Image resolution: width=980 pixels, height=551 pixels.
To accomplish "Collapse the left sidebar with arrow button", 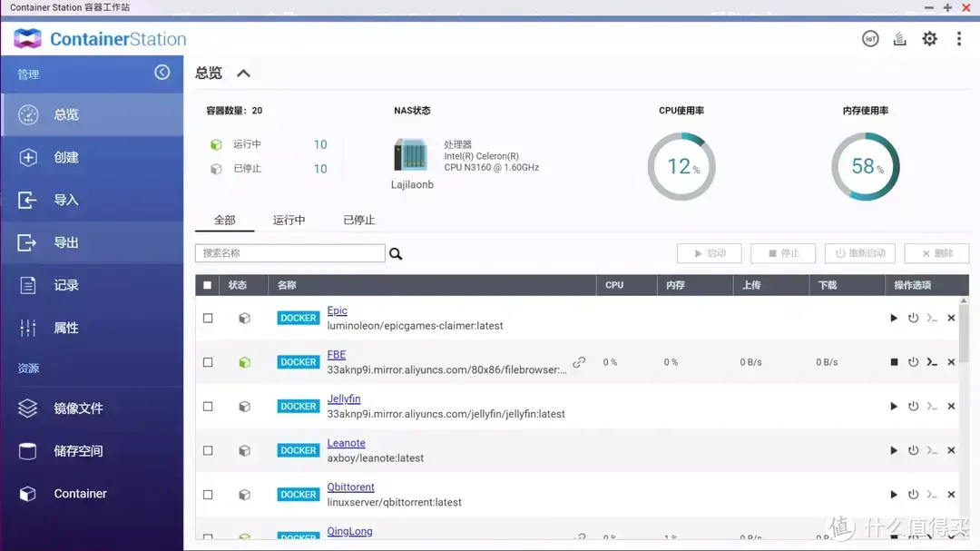I will click(162, 72).
